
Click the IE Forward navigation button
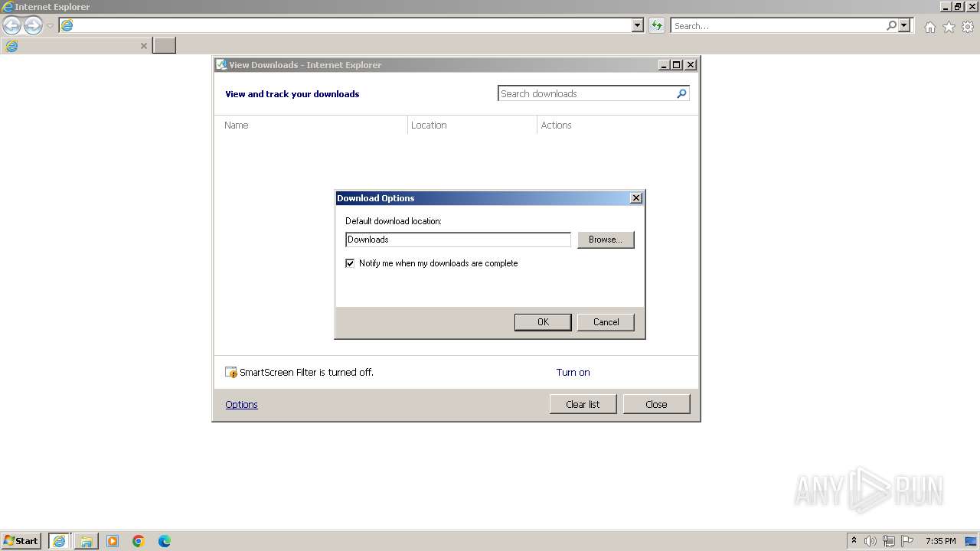(33, 26)
